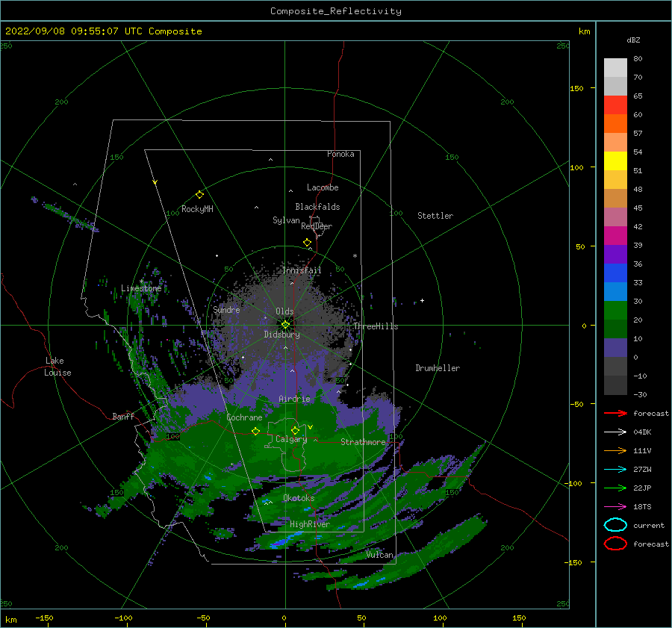Click the Calgary city label
This screenshot has height=628, width=672.
(x=291, y=439)
